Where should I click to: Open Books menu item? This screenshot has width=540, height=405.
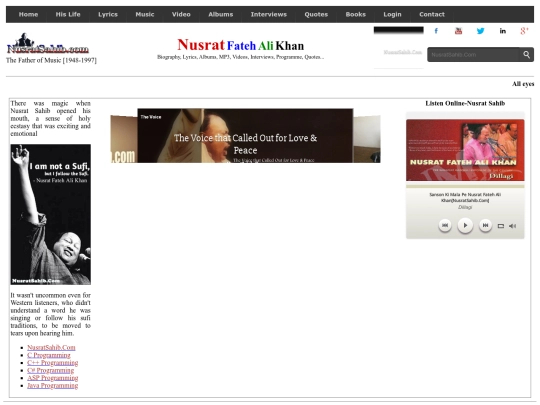point(355,14)
